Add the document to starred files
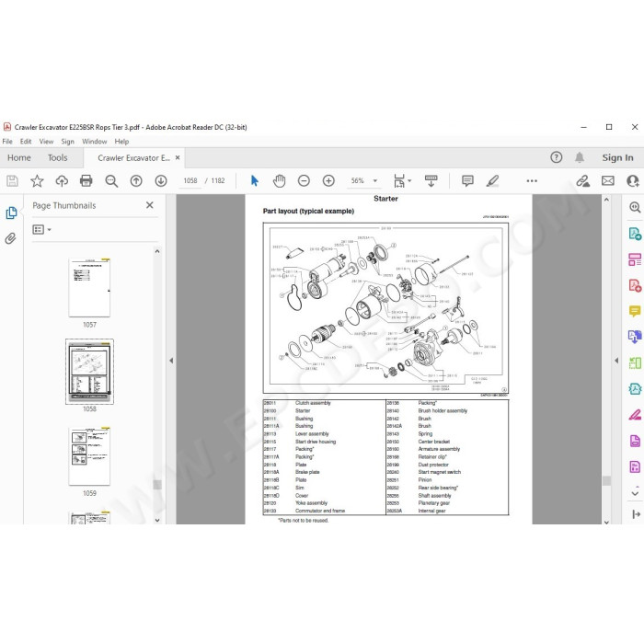 point(37,180)
